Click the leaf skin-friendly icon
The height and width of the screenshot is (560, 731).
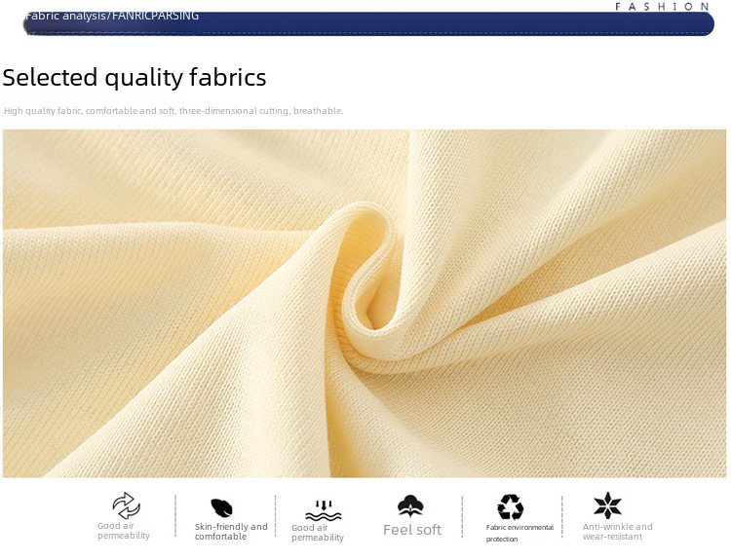tap(221, 507)
